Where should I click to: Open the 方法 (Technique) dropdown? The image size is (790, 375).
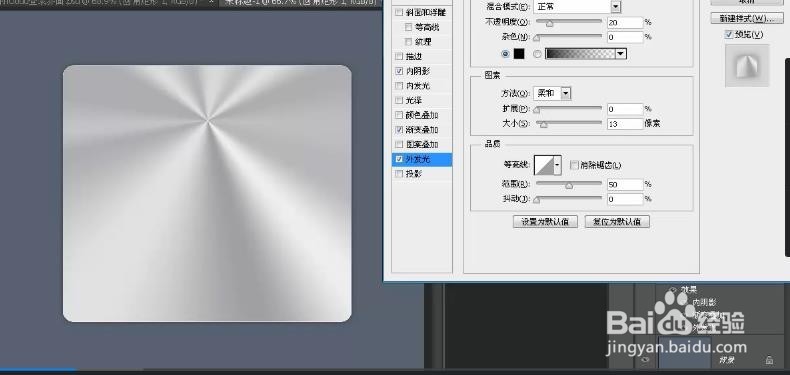tap(552, 93)
